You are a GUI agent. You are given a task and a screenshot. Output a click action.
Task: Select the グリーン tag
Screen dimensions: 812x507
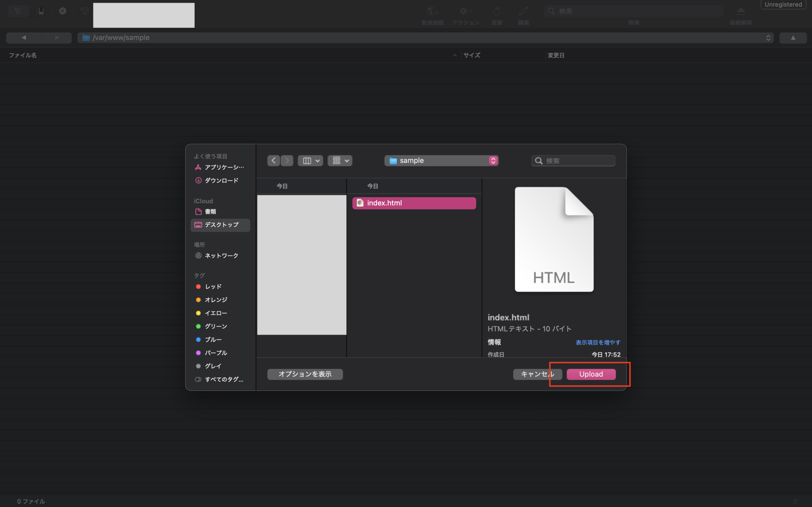(220, 326)
